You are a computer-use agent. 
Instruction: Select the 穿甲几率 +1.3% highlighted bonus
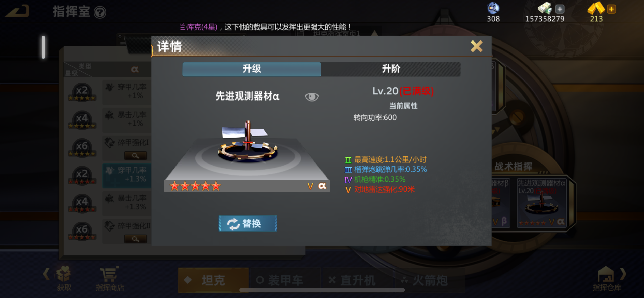point(127,175)
